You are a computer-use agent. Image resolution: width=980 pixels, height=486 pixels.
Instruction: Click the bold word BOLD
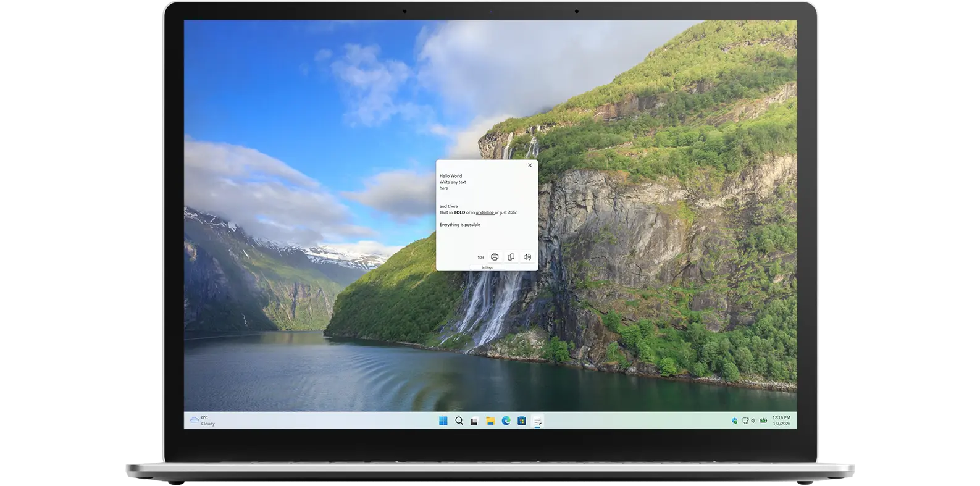459,212
